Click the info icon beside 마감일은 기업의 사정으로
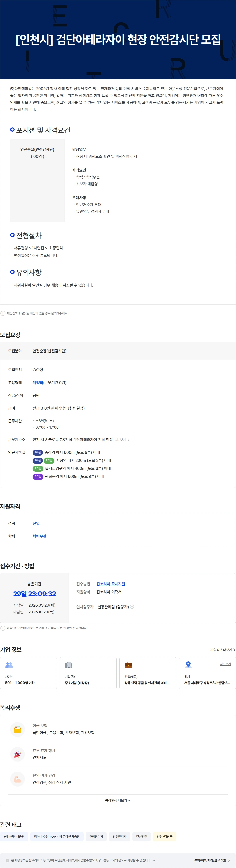236x868 pixels. click(x=3, y=628)
